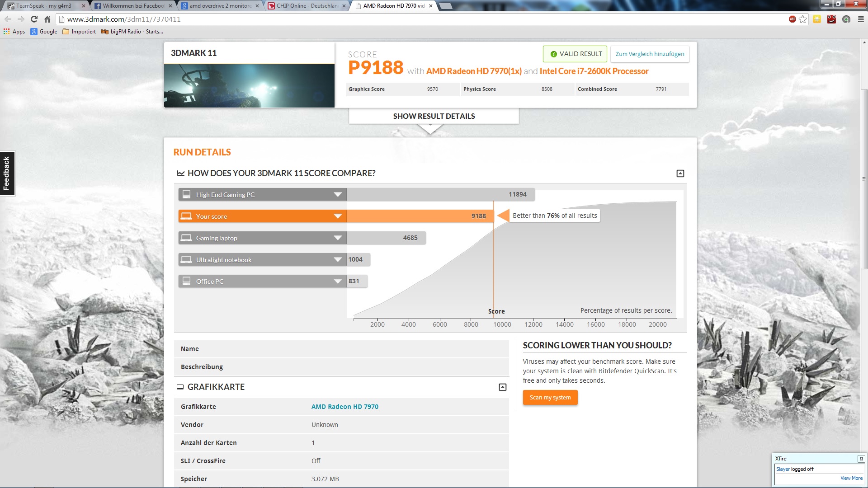Click the scrollbar up arrow
The width and height of the screenshot is (868, 488).
click(x=864, y=42)
